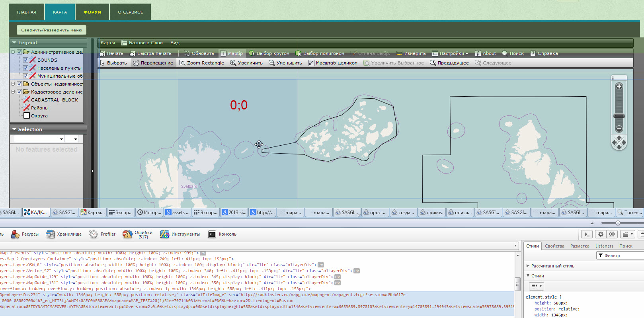The image size is (644, 318).
Task: Toggle the BOUNDS layer checkbox
Action: pos(26,60)
